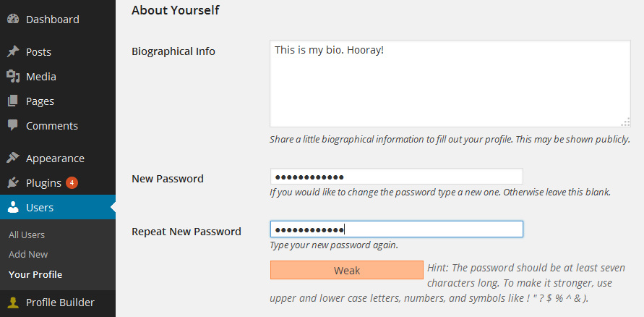The height and width of the screenshot is (317, 644).
Task: Open the Add New user link
Action: point(28,255)
